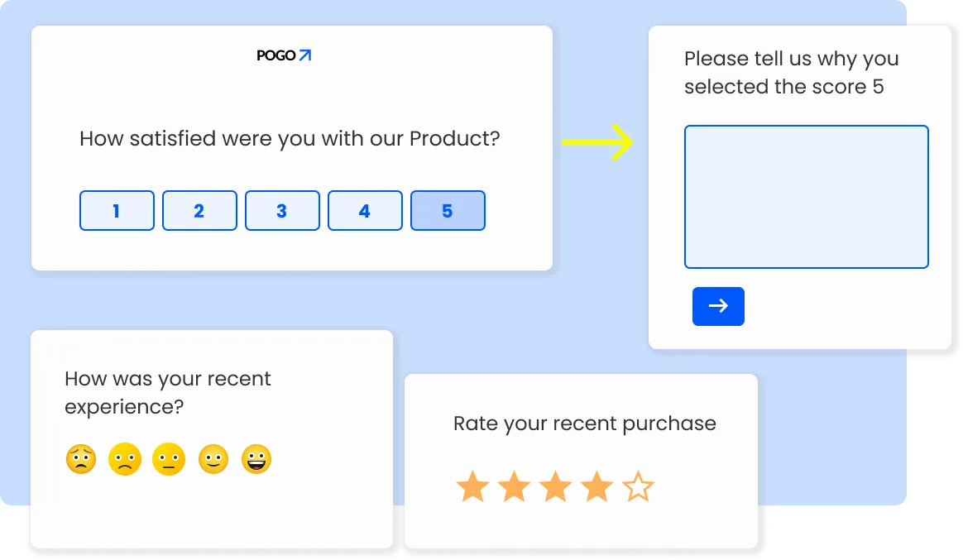Click the POGO logo

(284, 55)
